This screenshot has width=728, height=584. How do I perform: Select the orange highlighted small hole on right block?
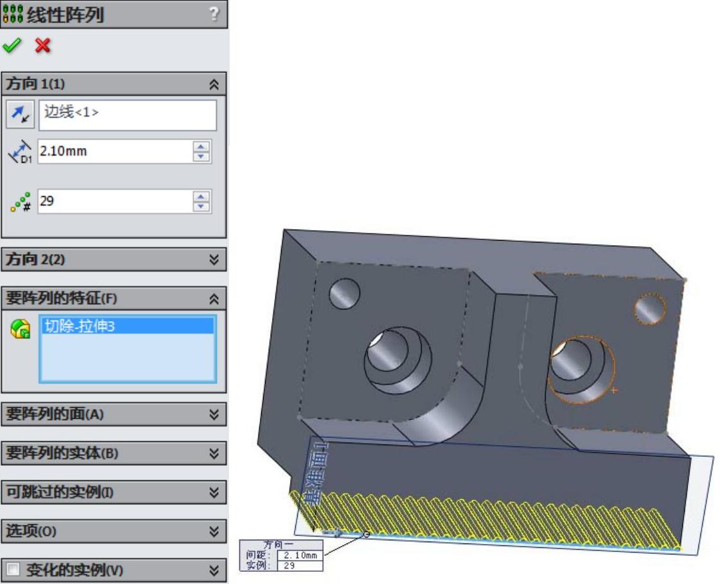pyautogui.click(x=650, y=309)
